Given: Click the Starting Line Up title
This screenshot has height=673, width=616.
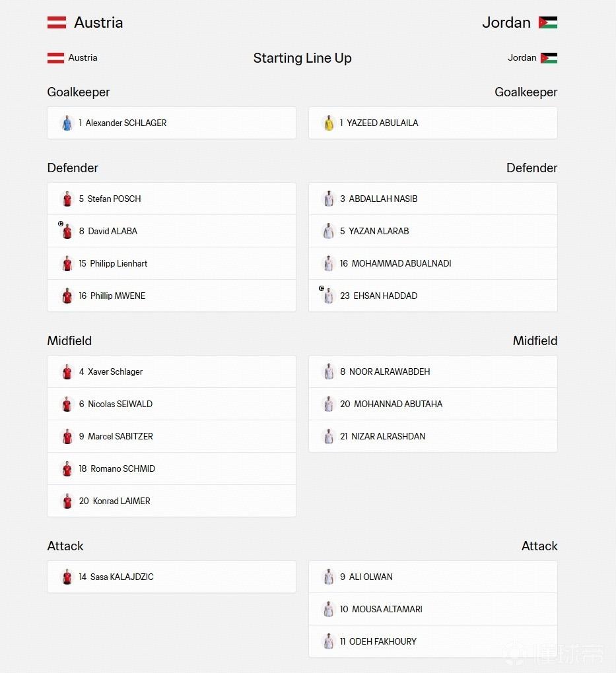Looking at the screenshot, I should tap(302, 58).
